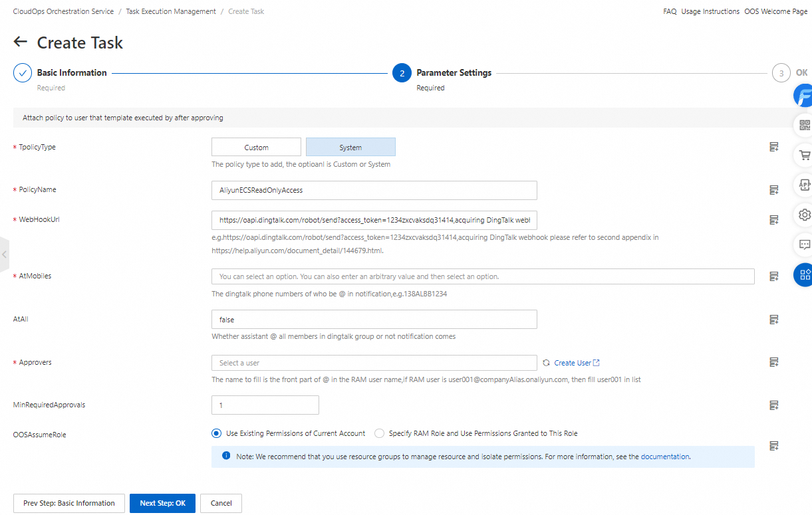Select the Use Existing Permissions radio button
The height and width of the screenshot is (515, 812).
pyautogui.click(x=215, y=433)
